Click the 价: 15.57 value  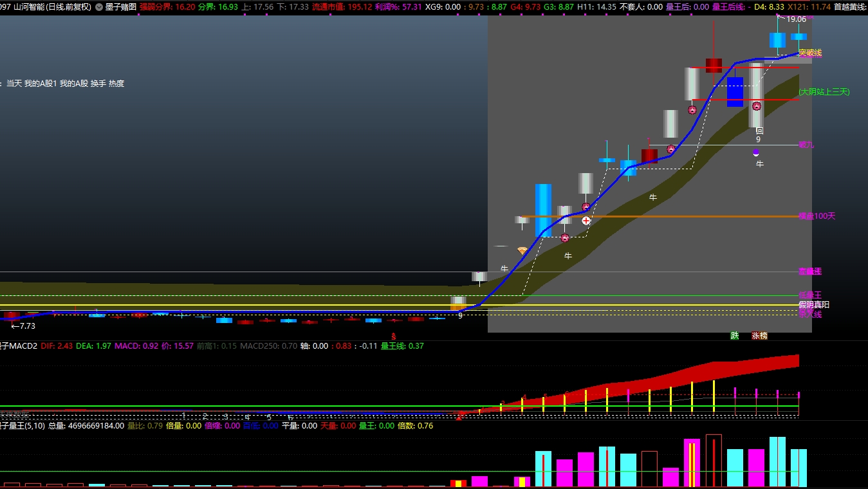(178, 346)
